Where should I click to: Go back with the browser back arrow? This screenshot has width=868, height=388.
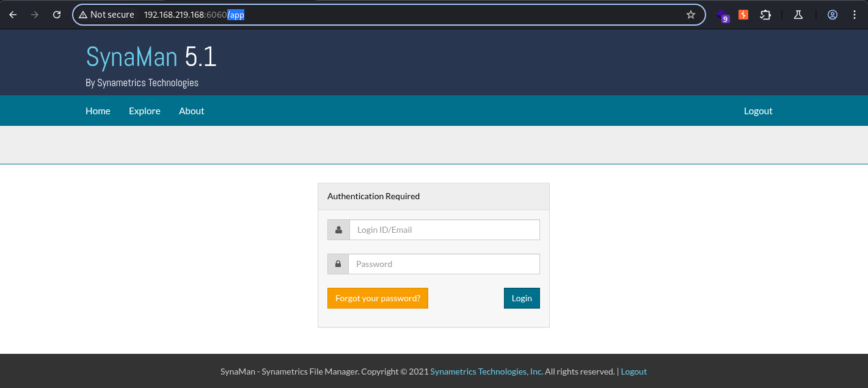(x=13, y=15)
